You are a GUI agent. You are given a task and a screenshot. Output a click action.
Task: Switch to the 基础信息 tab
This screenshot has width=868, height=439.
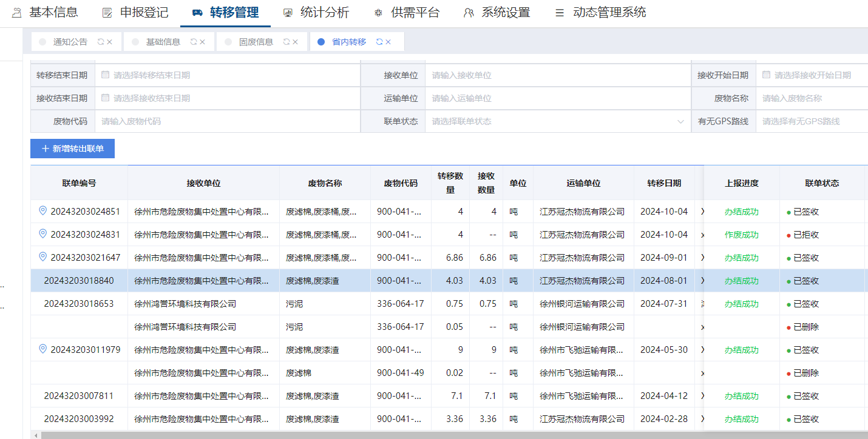point(163,42)
